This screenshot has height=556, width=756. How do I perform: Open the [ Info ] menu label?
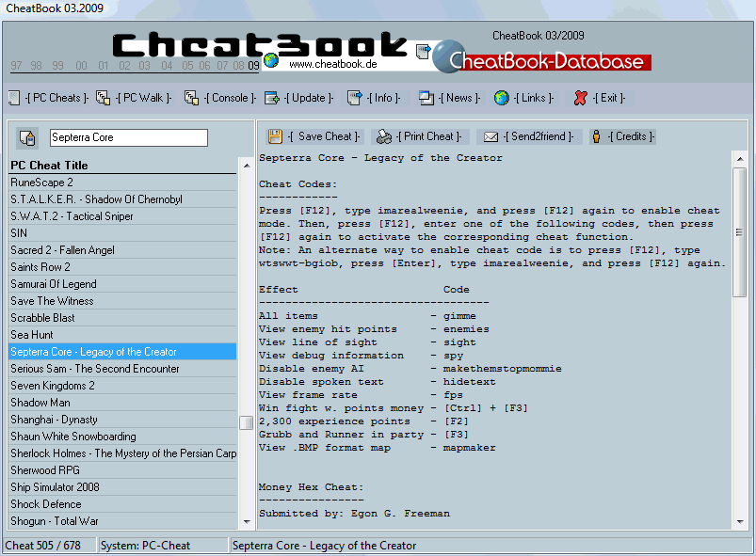383,98
